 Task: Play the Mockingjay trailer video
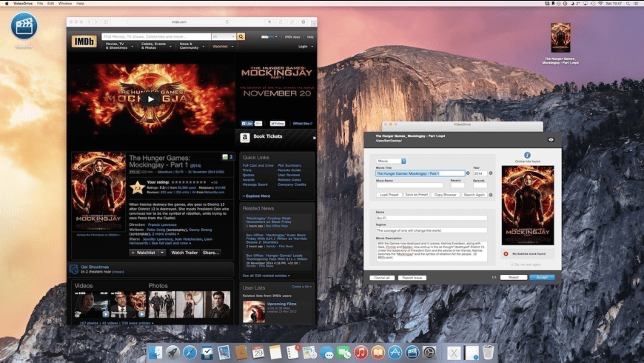pos(151,99)
